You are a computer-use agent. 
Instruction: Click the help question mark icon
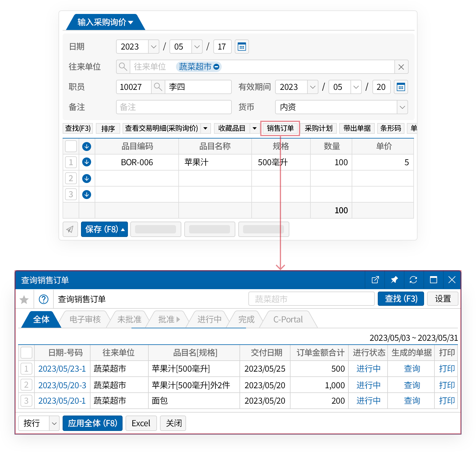(44, 299)
